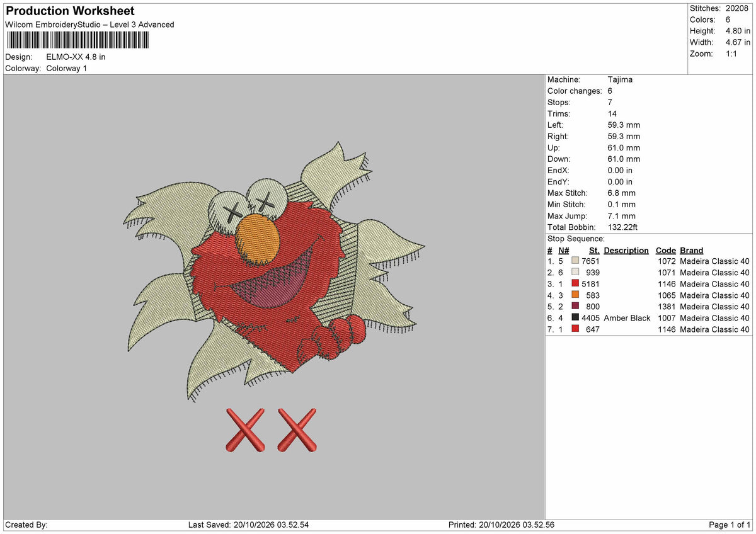
Task: Click the 'Stop Sequence:' heading
Action: (576, 239)
